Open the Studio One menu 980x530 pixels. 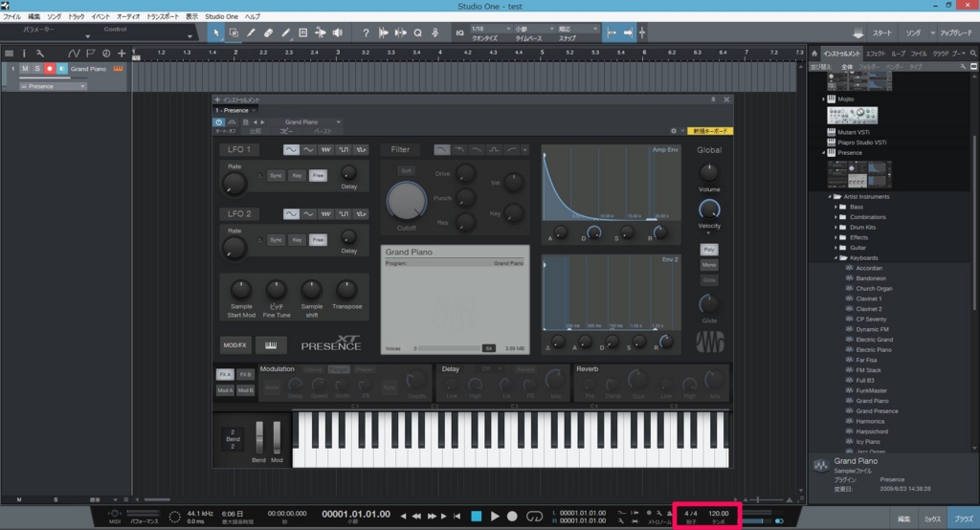pos(221,16)
